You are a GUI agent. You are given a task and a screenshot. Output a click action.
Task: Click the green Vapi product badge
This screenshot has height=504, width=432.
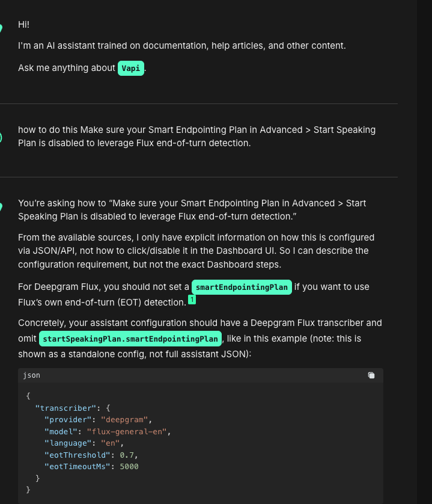(x=130, y=68)
